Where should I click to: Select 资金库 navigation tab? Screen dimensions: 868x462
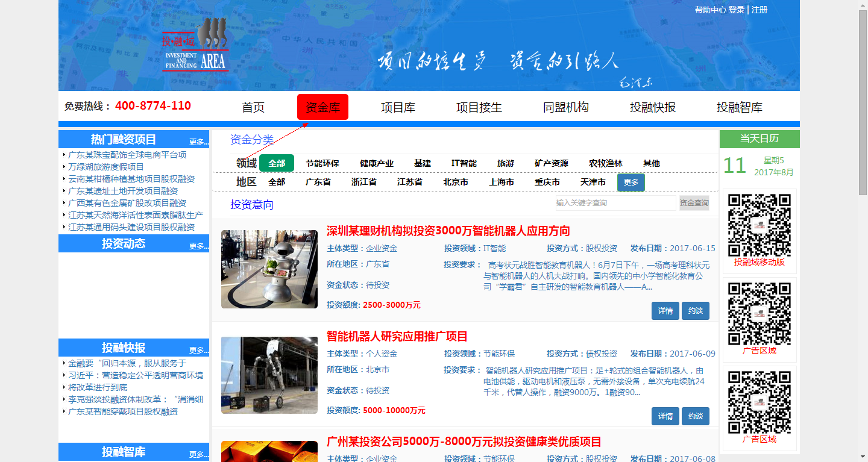(x=322, y=107)
